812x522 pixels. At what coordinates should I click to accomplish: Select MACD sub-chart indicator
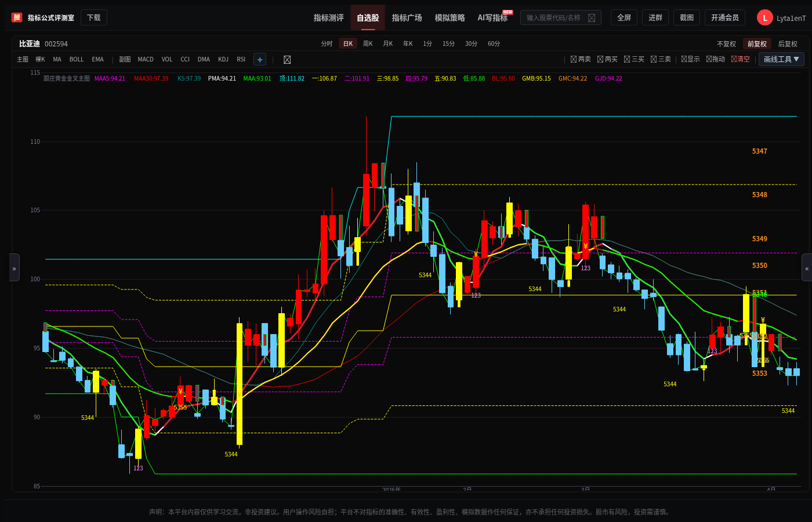pos(146,59)
